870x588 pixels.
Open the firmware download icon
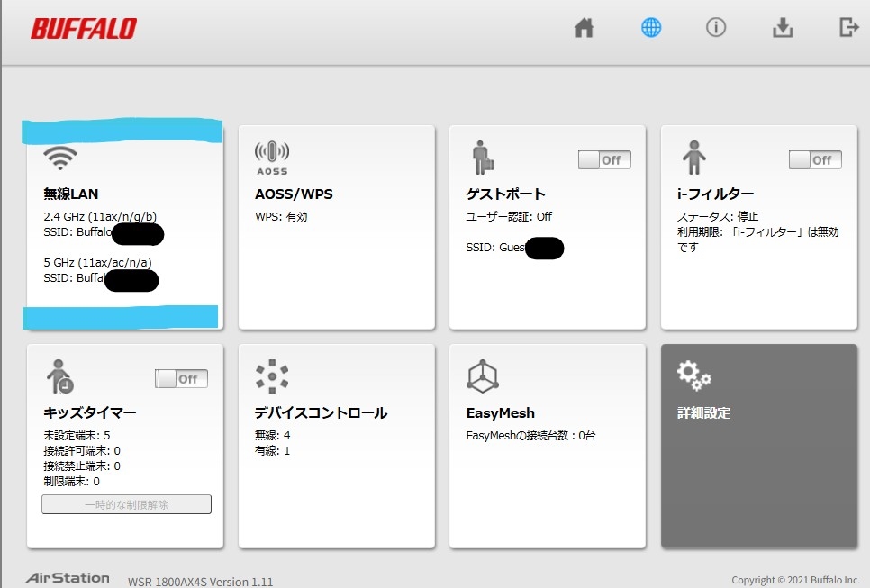tap(783, 27)
